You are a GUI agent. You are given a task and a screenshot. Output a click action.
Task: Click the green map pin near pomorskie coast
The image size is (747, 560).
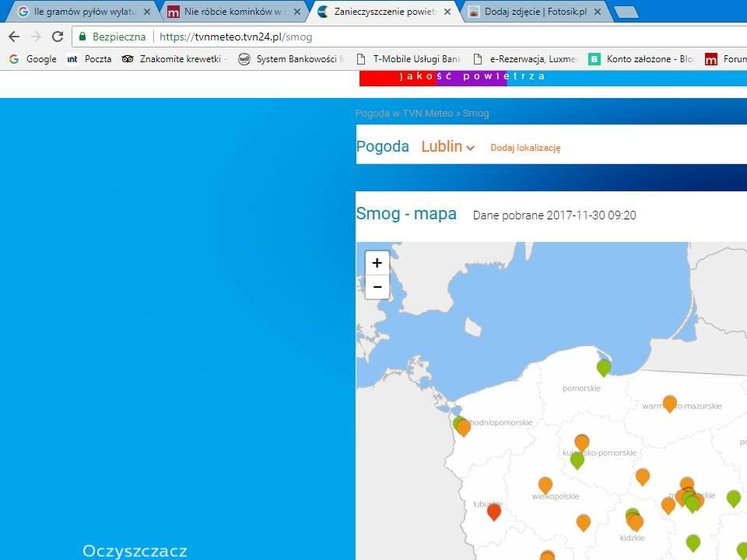point(604,366)
